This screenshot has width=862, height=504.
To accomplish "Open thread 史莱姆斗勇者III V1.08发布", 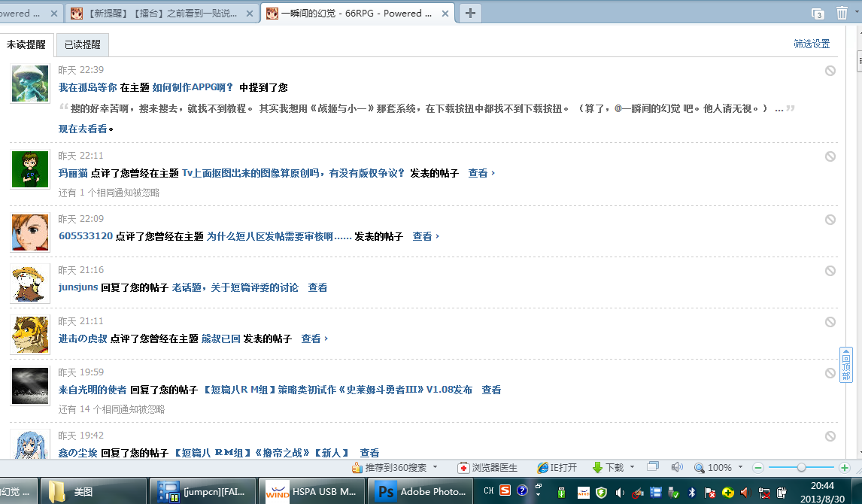I will pyautogui.click(x=336, y=390).
